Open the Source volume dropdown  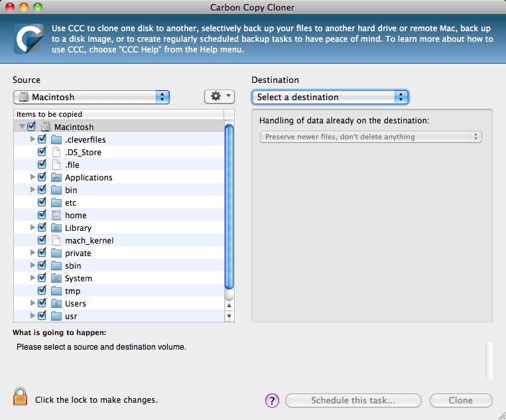(92, 97)
